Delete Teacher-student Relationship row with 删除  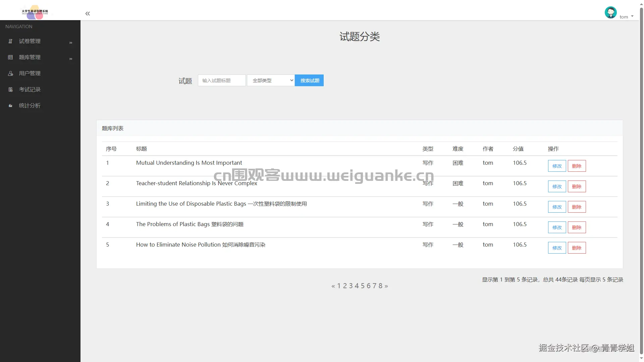577,187
